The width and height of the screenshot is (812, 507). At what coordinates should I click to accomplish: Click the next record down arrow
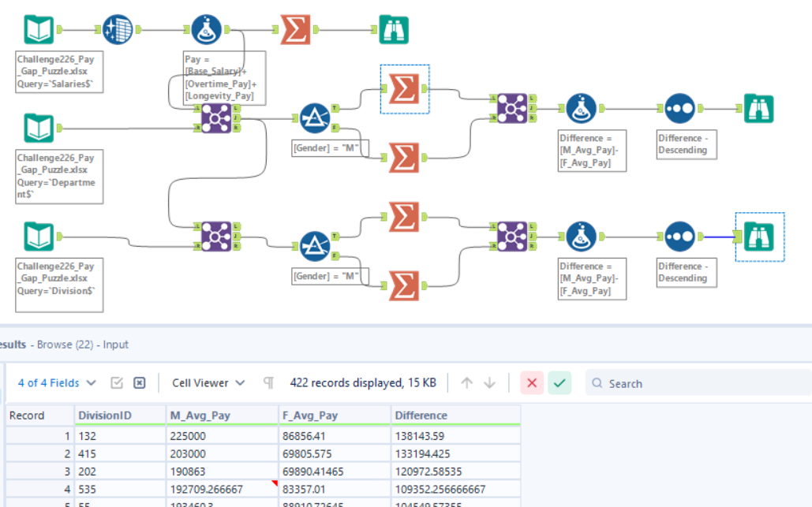click(489, 383)
